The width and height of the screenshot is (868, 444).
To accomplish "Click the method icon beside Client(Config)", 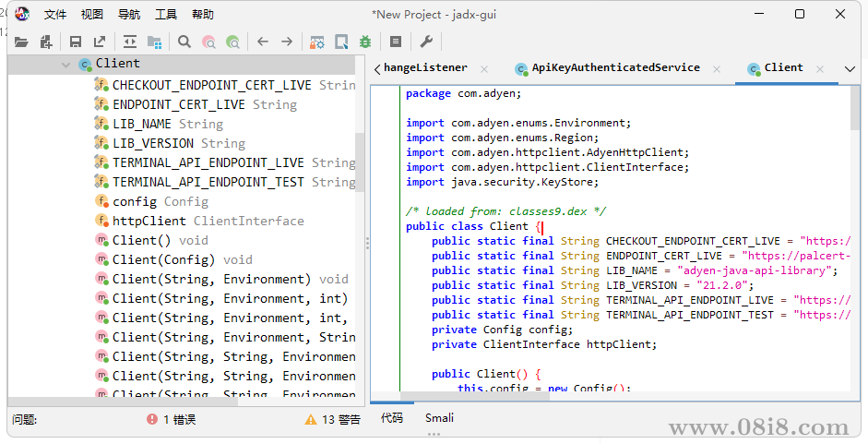I will pyautogui.click(x=101, y=258).
